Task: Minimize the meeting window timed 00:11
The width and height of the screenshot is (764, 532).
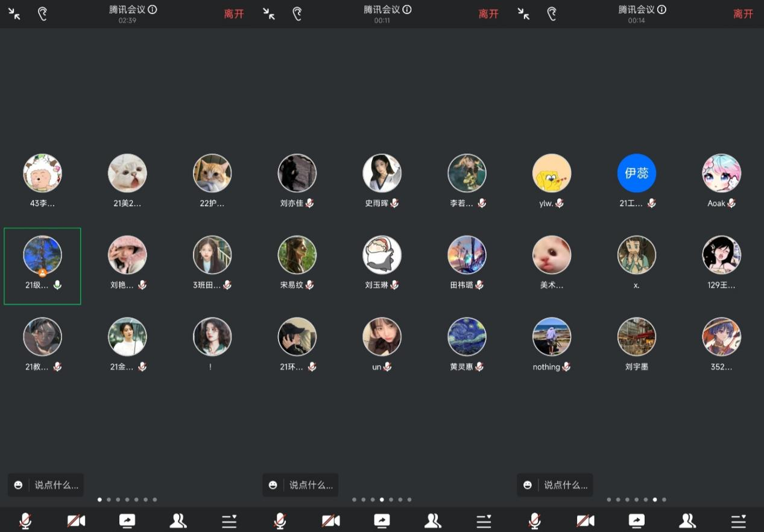Action: pos(269,14)
